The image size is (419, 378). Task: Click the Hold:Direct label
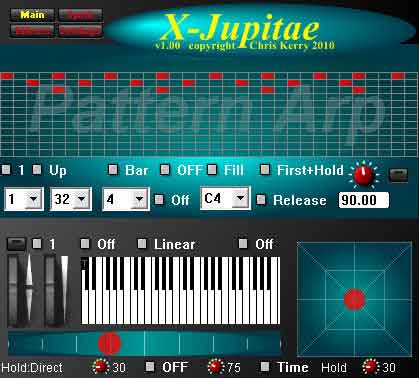tap(32, 368)
